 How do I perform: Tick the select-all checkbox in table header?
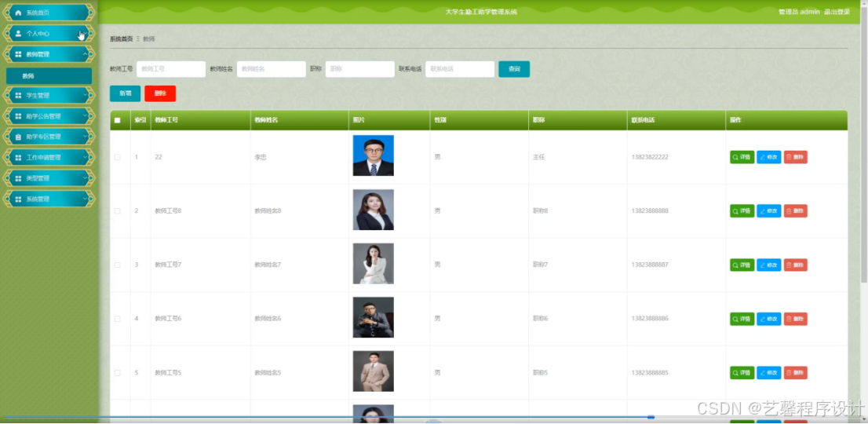click(x=118, y=120)
